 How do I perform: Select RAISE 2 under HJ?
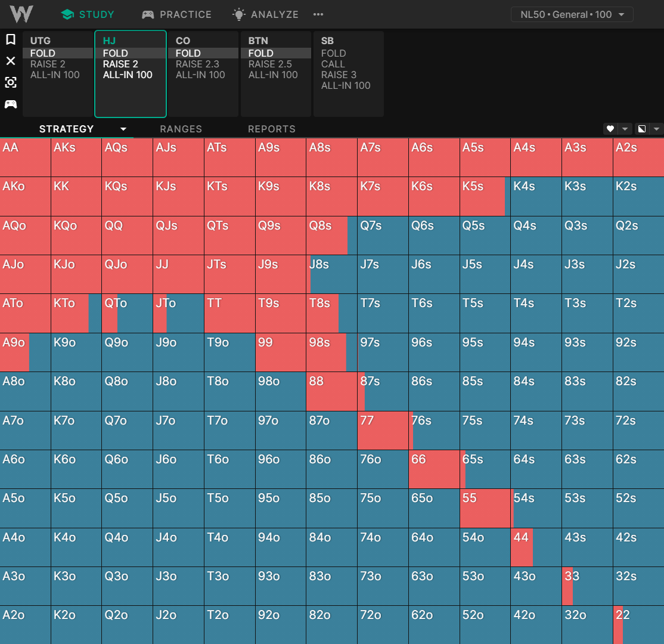click(x=120, y=64)
